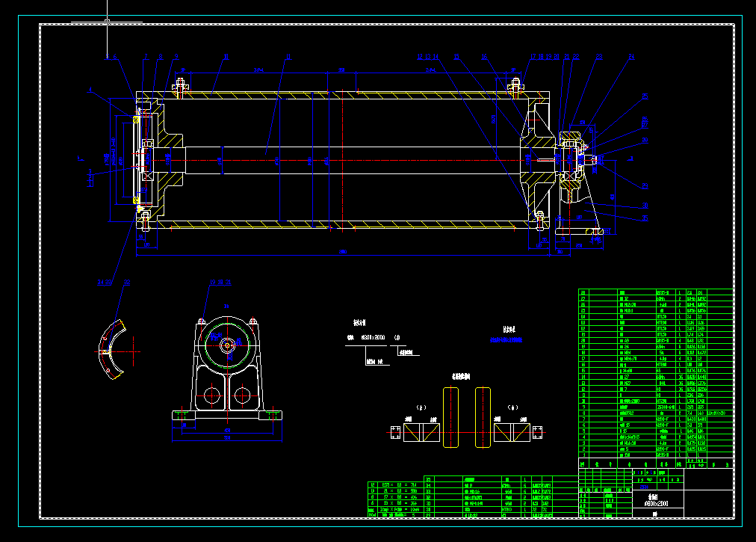Select part balloon number 30
Screen dimensions: 756x542
pos(645,206)
